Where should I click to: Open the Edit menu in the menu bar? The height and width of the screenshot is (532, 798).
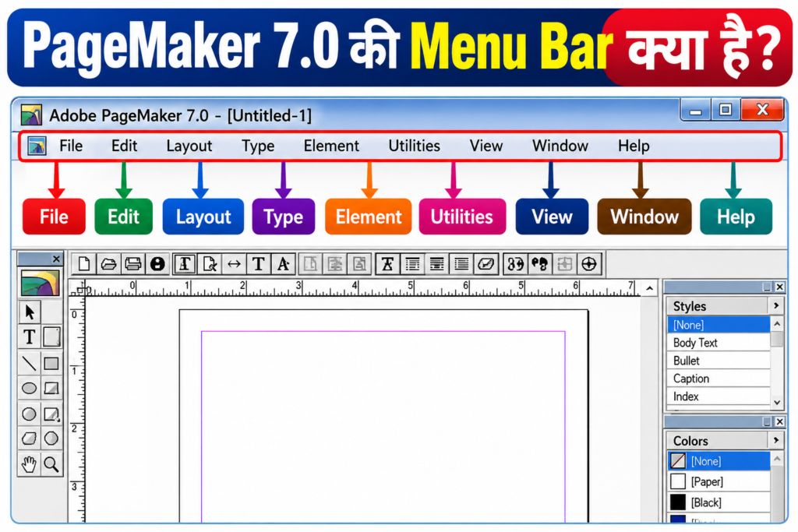click(x=124, y=146)
